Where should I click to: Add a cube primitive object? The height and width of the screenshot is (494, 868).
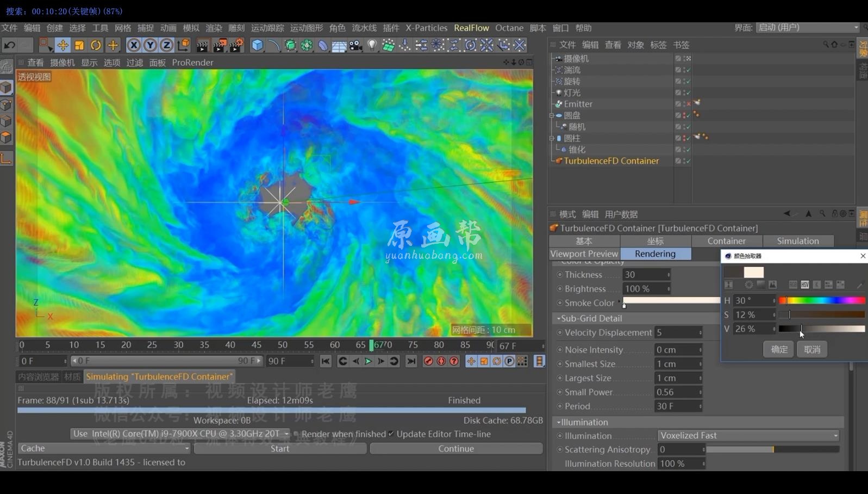[257, 45]
